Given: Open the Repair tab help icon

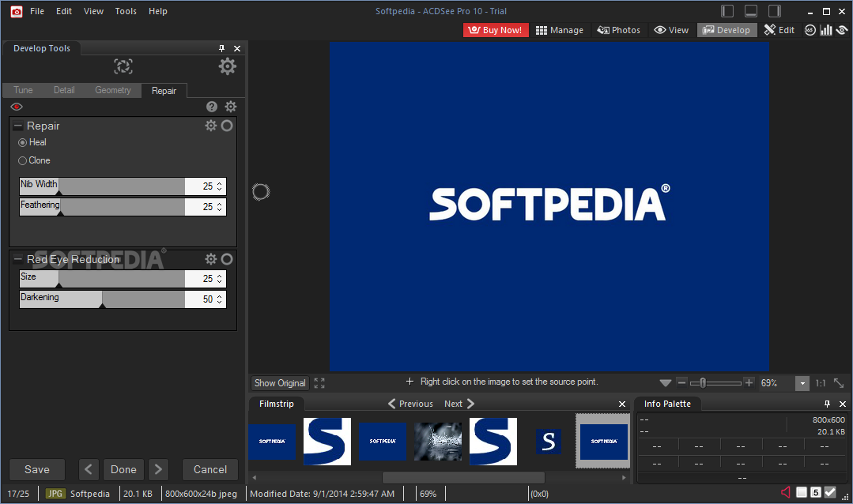Looking at the screenshot, I should pos(212,107).
